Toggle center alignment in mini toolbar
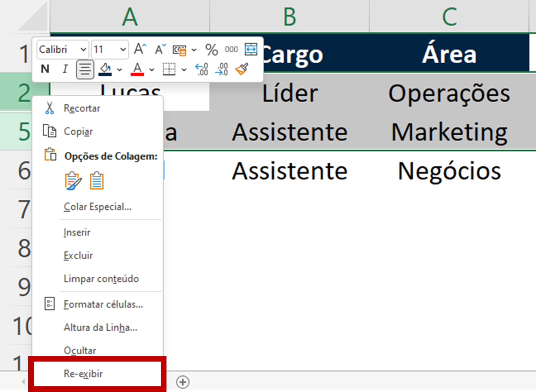The height and width of the screenshot is (392, 536). (85, 69)
